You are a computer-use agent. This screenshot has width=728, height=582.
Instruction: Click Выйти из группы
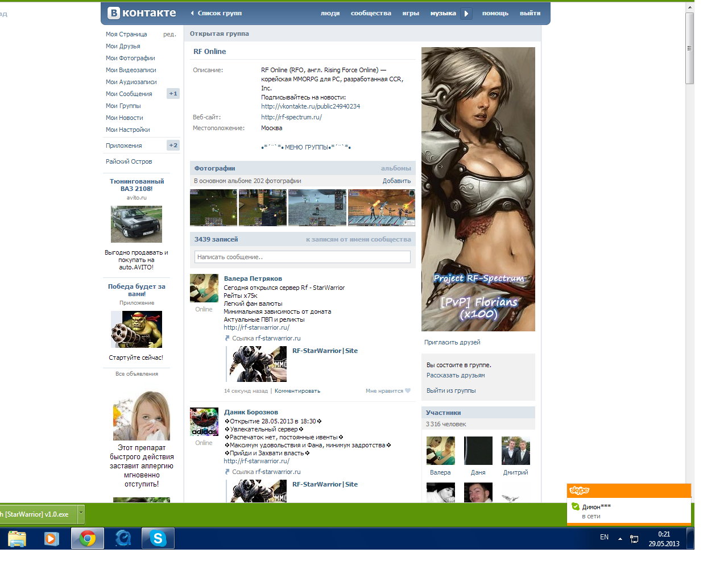(x=451, y=390)
